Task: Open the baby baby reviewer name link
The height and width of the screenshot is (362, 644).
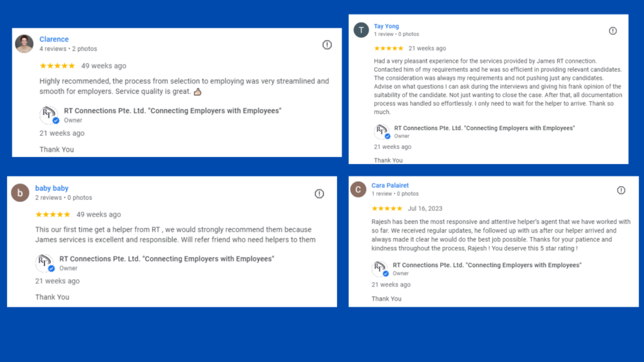Action: point(52,189)
